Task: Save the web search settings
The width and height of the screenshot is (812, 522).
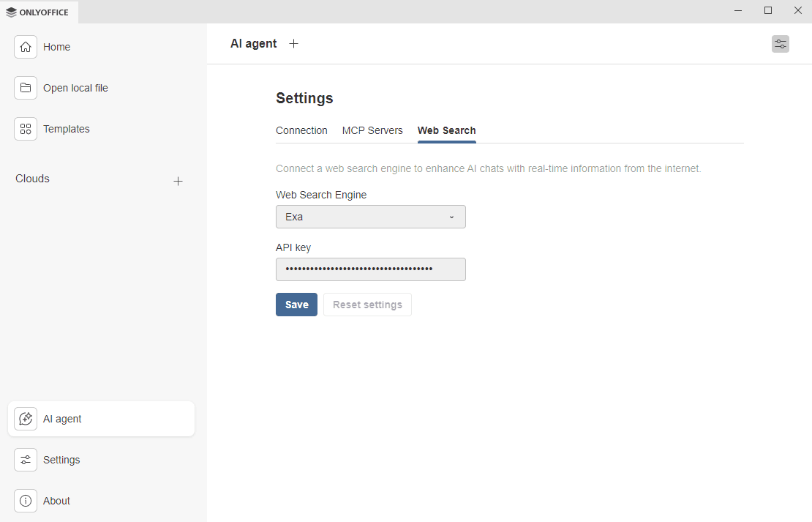Action: click(296, 305)
